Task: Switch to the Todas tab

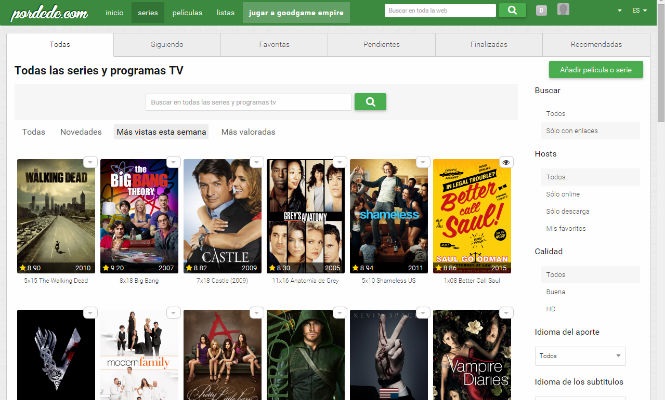Action: click(x=60, y=45)
